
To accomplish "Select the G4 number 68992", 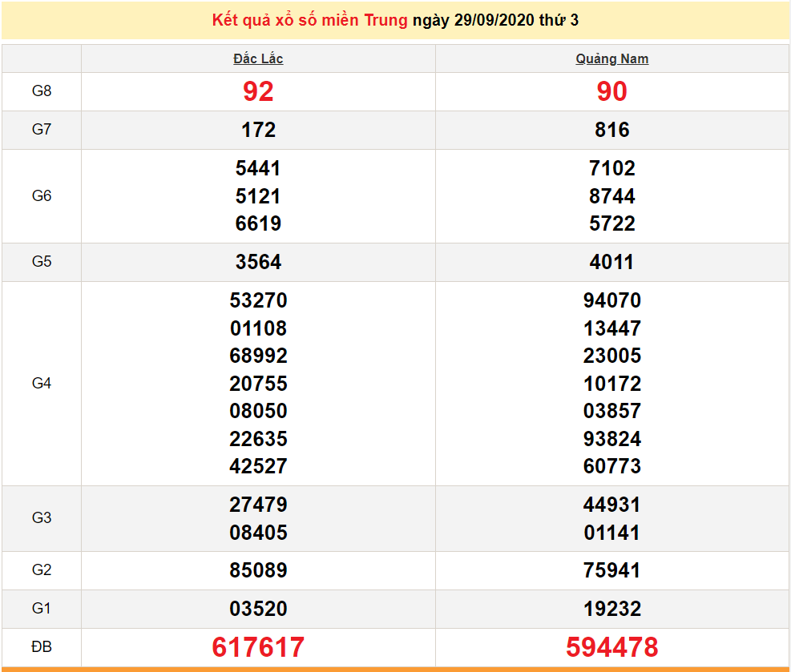I will pyautogui.click(x=258, y=356).
